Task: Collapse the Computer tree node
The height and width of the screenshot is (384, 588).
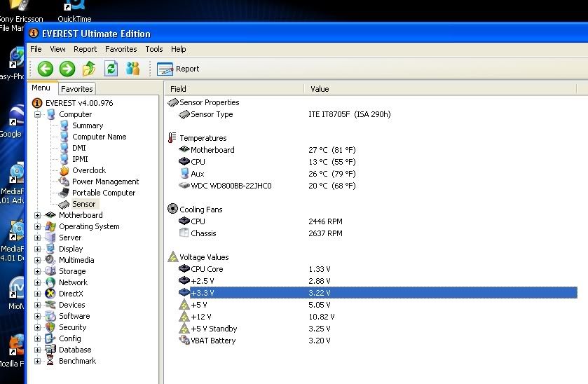Action: click(38, 114)
